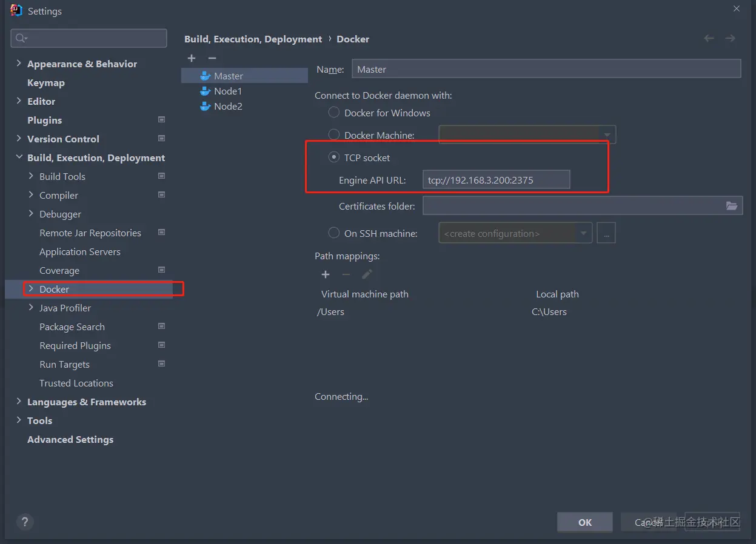756x544 pixels.
Task: Open Package Search settings
Action: click(x=72, y=327)
